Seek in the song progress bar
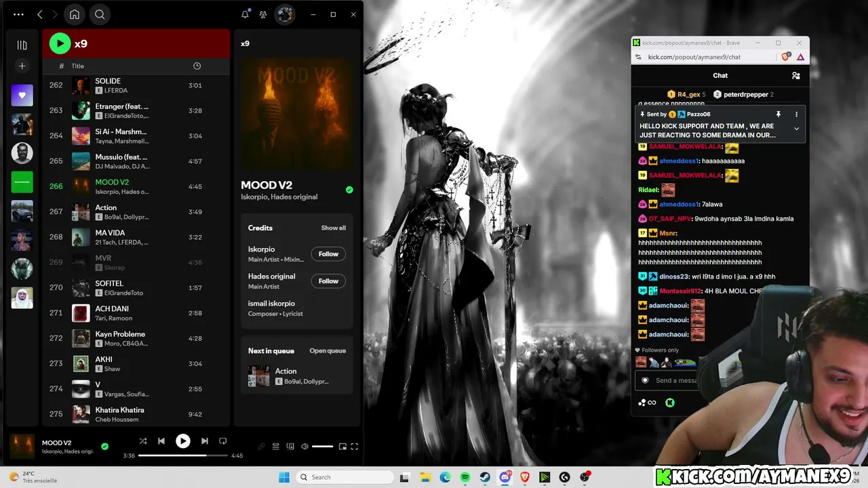 click(183, 455)
